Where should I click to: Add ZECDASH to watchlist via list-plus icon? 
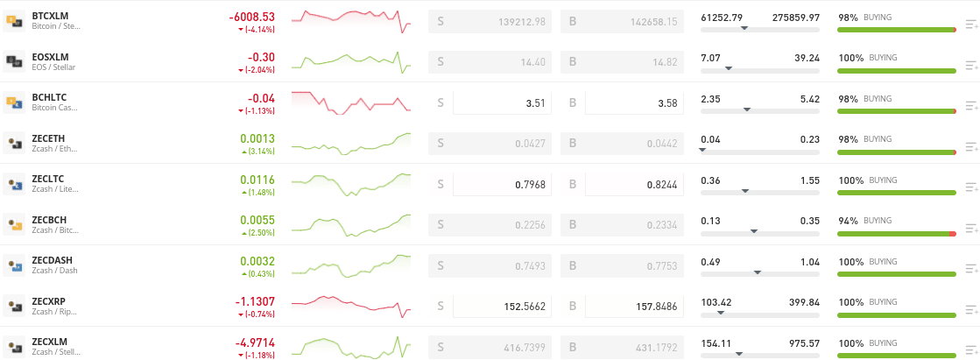(x=971, y=270)
